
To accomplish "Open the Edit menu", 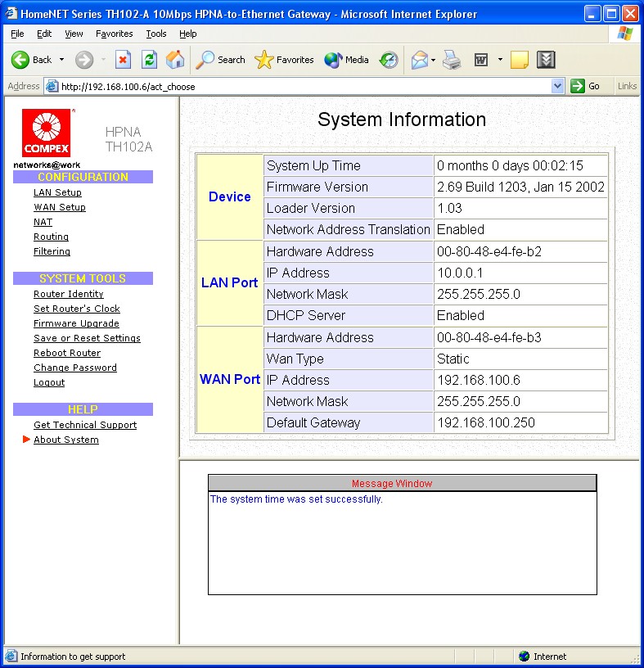I will pos(44,34).
